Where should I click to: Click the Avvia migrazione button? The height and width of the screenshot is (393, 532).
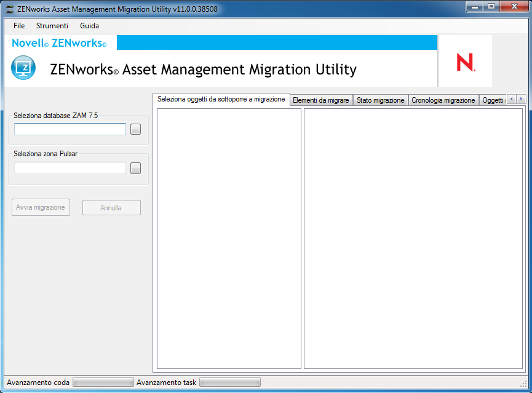click(41, 207)
